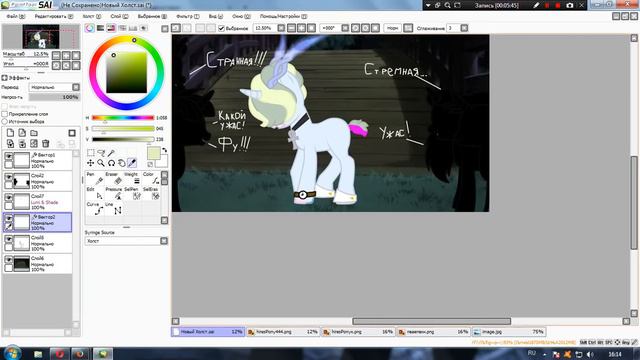This screenshot has height=360, width=640.
Task: Hide the Слой2 layer eye
Action: coord(8,177)
